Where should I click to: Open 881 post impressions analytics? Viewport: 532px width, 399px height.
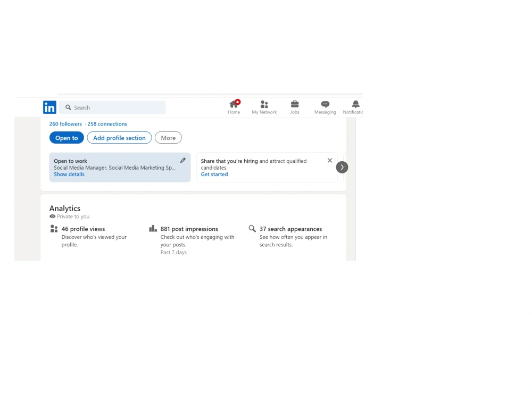coord(189,229)
